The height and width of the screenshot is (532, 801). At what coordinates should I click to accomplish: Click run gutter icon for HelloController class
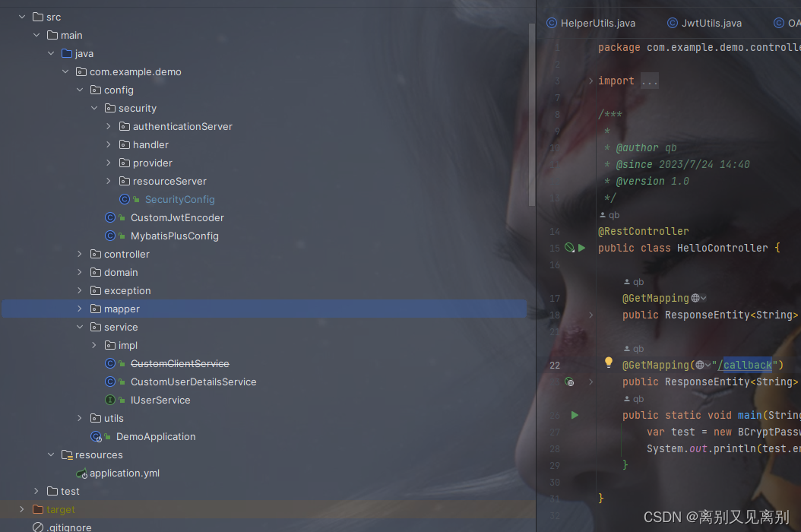(582, 248)
